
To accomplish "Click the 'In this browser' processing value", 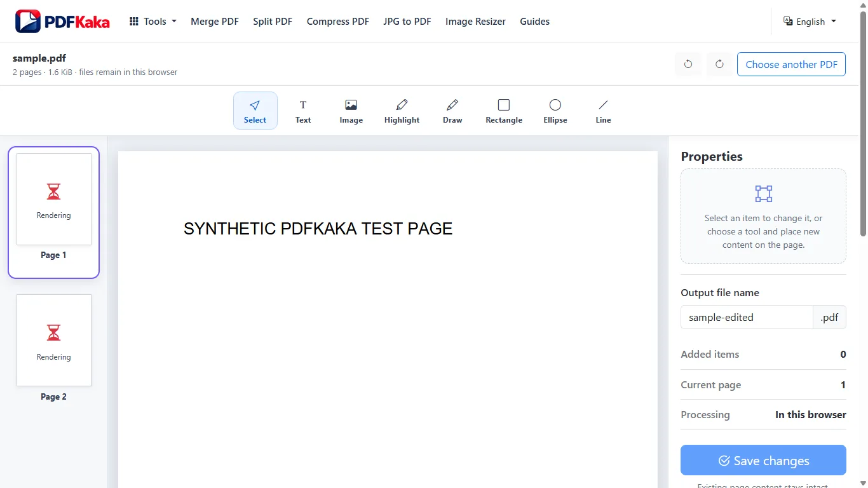I will [811, 415].
